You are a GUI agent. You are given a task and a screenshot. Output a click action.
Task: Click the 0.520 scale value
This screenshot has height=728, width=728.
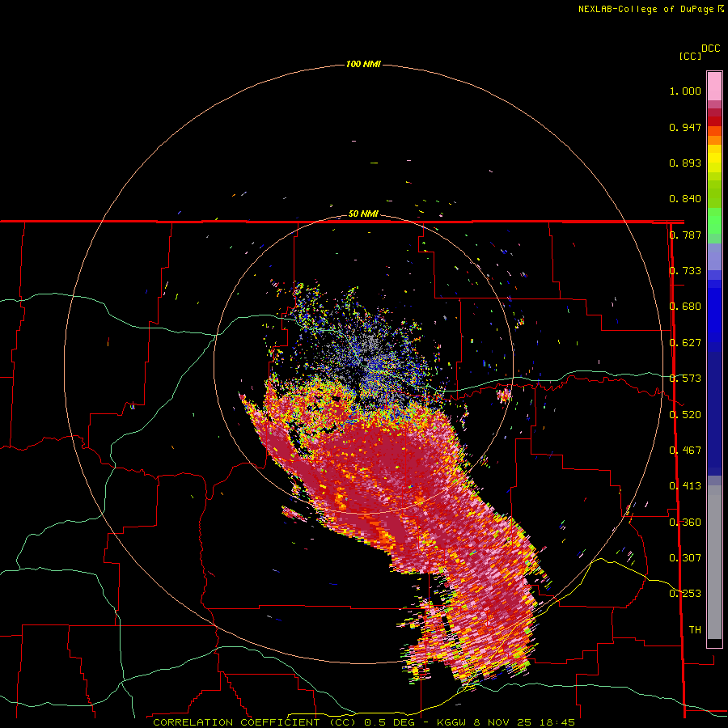click(x=685, y=415)
